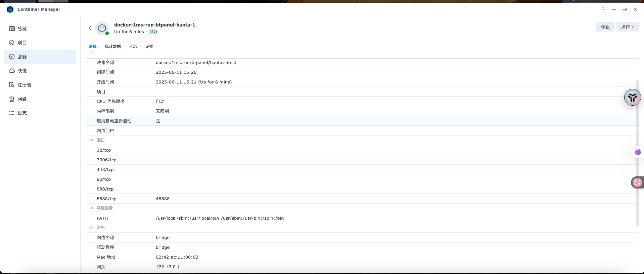Click the green 良好 health status
The height and width of the screenshot is (274, 644).
pos(153,32)
